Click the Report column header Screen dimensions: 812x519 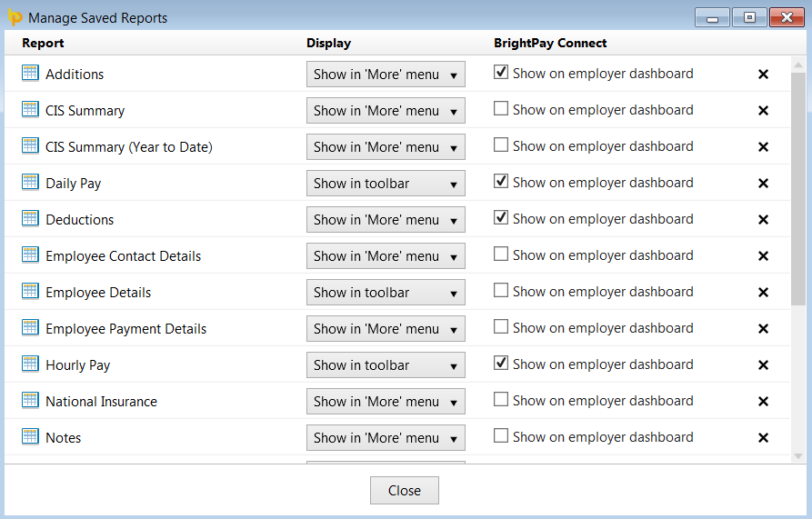[x=43, y=43]
